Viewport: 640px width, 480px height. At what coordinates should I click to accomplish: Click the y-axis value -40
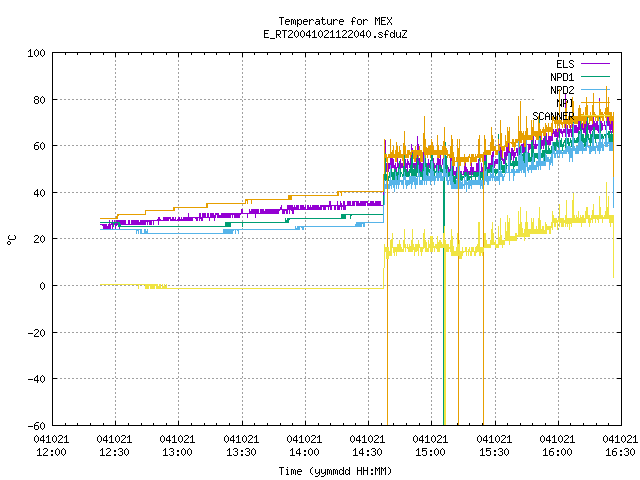coord(36,379)
